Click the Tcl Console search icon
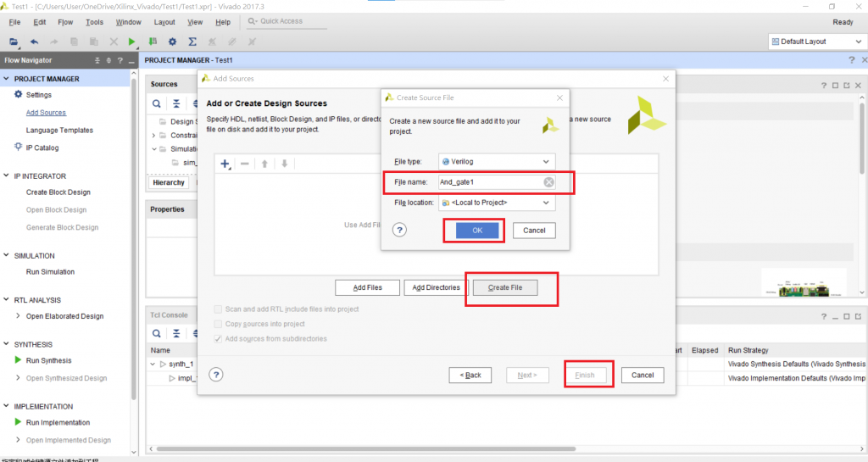Screen dimensions: 868x462 coord(157,333)
